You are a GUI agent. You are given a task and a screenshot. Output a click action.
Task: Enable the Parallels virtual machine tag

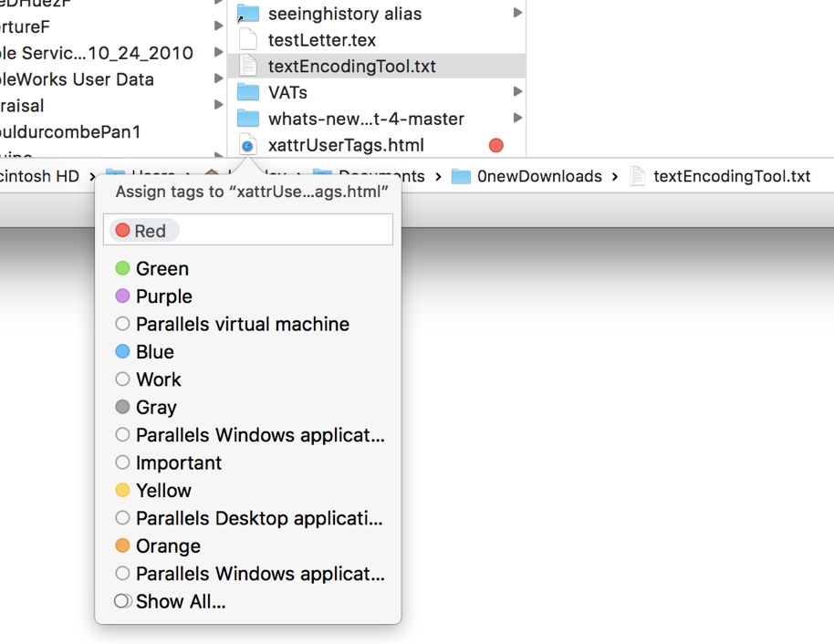point(242,324)
